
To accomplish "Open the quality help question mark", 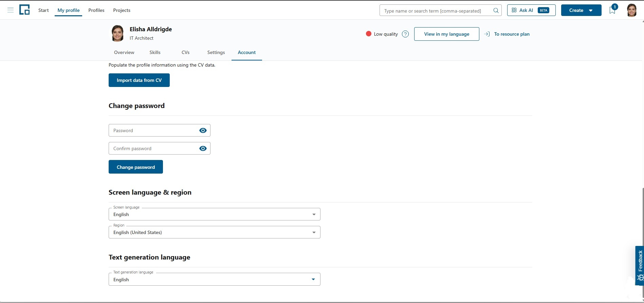I will (x=405, y=34).
